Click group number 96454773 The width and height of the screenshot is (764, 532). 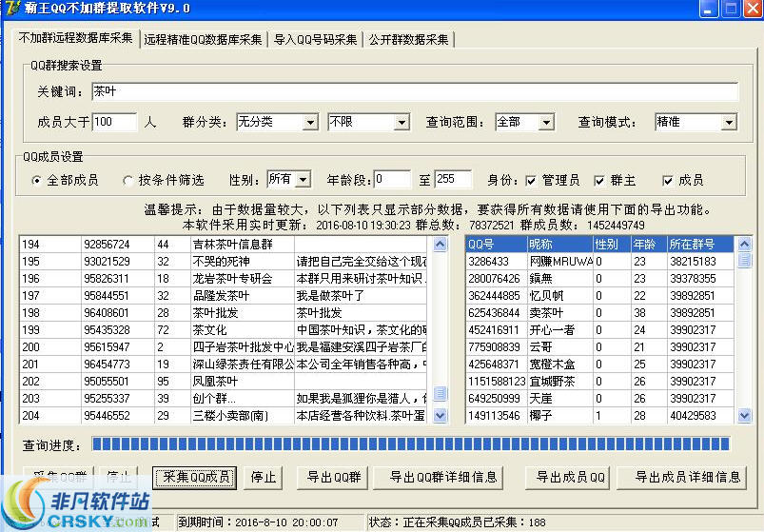107,364
